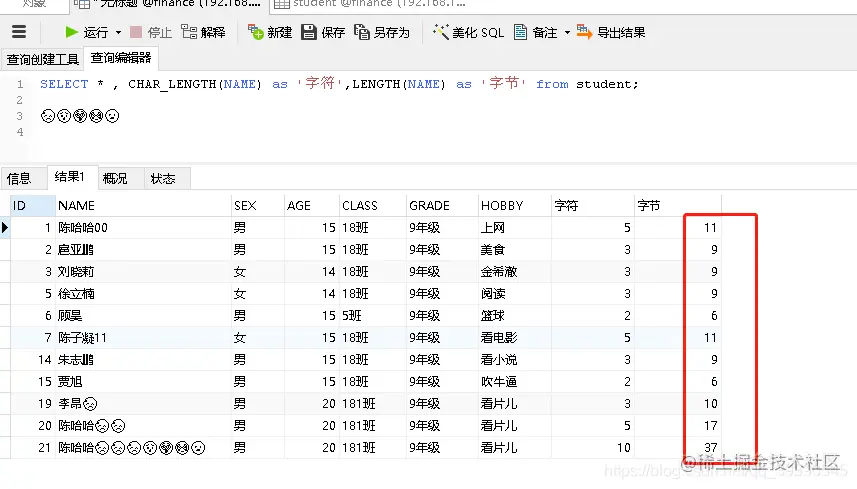
Task: Switch to Query Builder tab 查询创建工具
Action: point(42,59)
